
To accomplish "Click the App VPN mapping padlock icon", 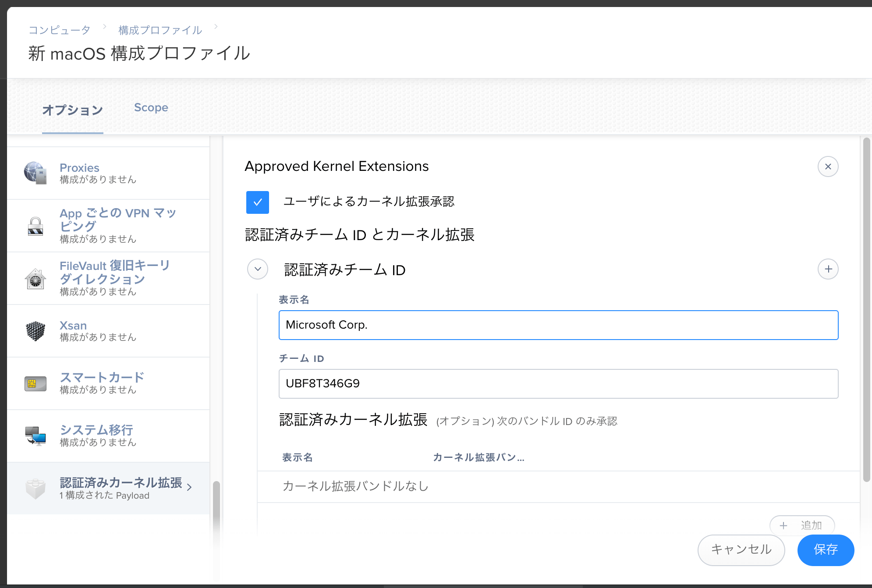I will [35, 226].
